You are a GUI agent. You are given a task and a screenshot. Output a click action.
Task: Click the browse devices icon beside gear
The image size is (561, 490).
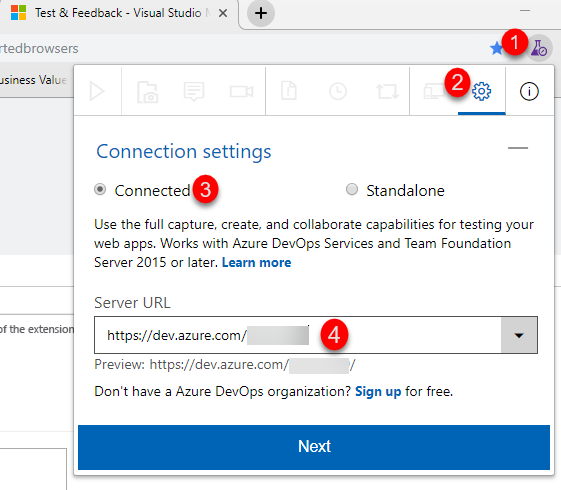(x=433, y=92)
